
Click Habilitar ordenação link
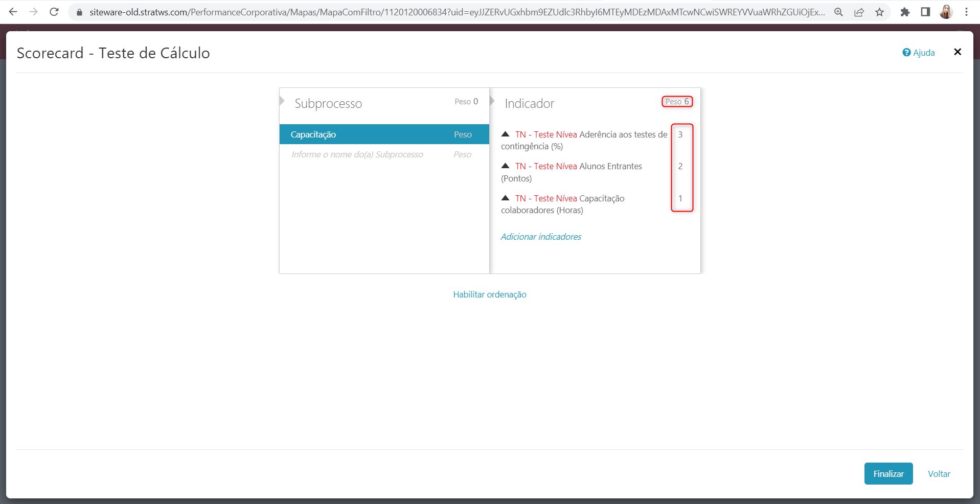point(490,294)
